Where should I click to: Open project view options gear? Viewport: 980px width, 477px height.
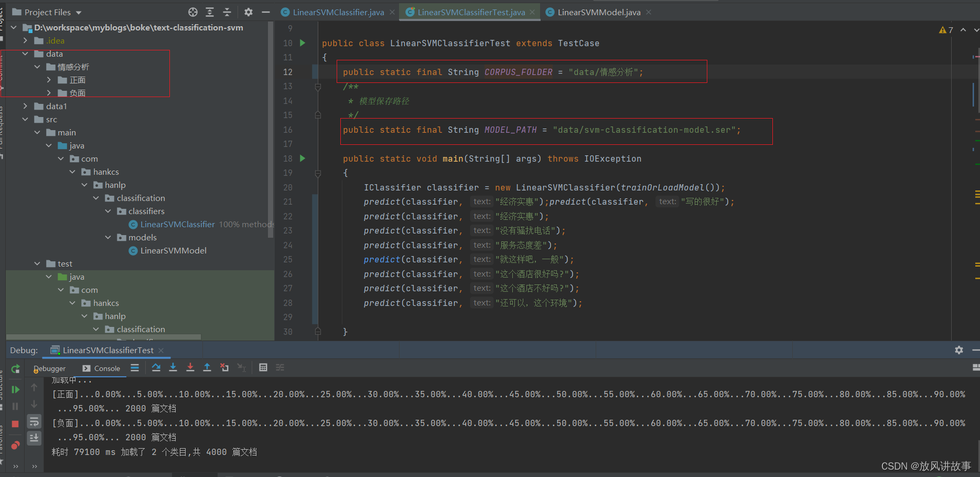tap(249, 12)
